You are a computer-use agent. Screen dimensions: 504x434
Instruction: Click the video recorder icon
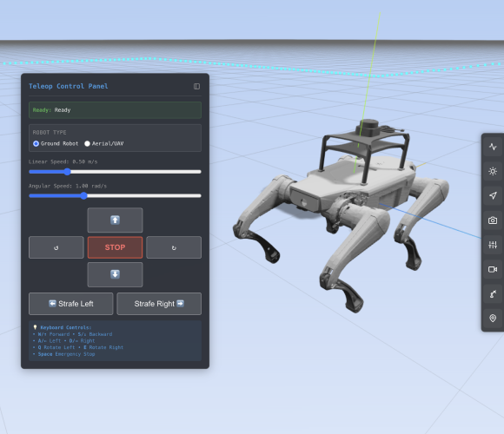point(493,269)
